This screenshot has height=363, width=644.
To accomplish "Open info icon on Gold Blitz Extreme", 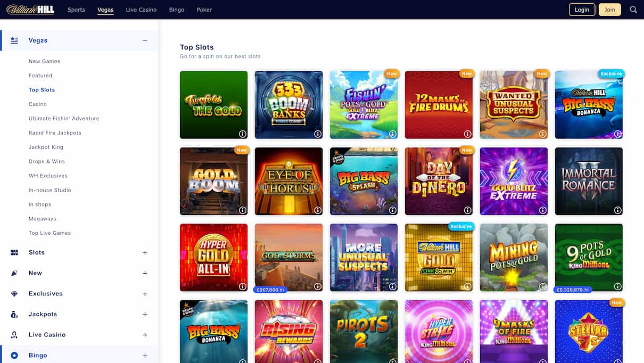I will (x=543, y=210).
